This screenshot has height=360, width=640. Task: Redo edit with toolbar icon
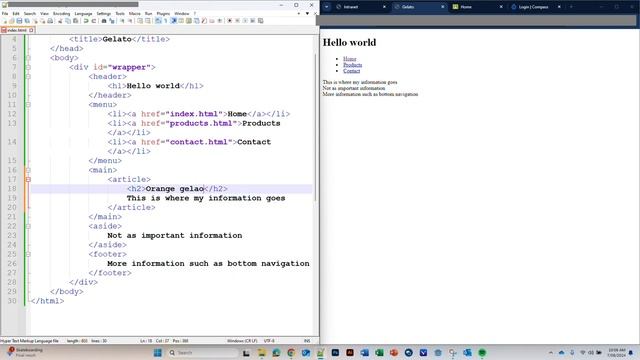pos(93,21)
